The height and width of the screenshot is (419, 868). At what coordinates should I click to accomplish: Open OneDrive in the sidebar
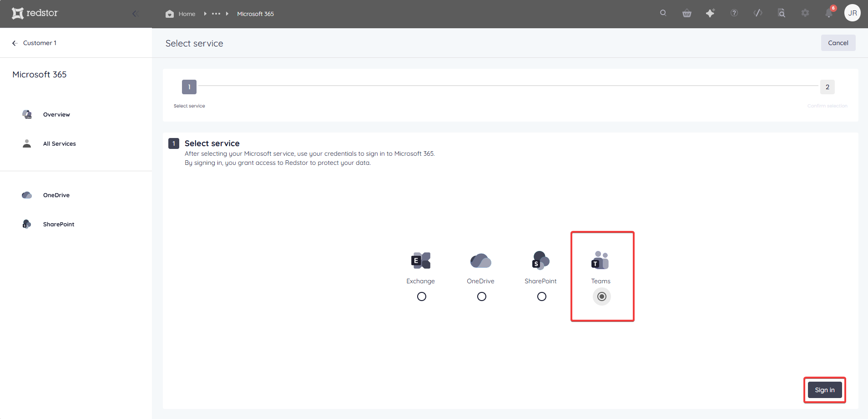[x=56, y=195]
